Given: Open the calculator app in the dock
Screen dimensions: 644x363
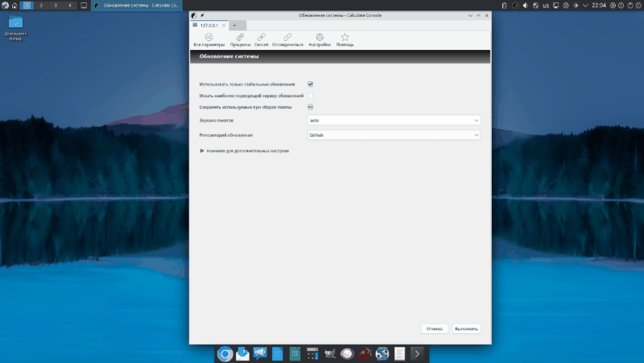Looking at the screenshot, I should point(312,353).
